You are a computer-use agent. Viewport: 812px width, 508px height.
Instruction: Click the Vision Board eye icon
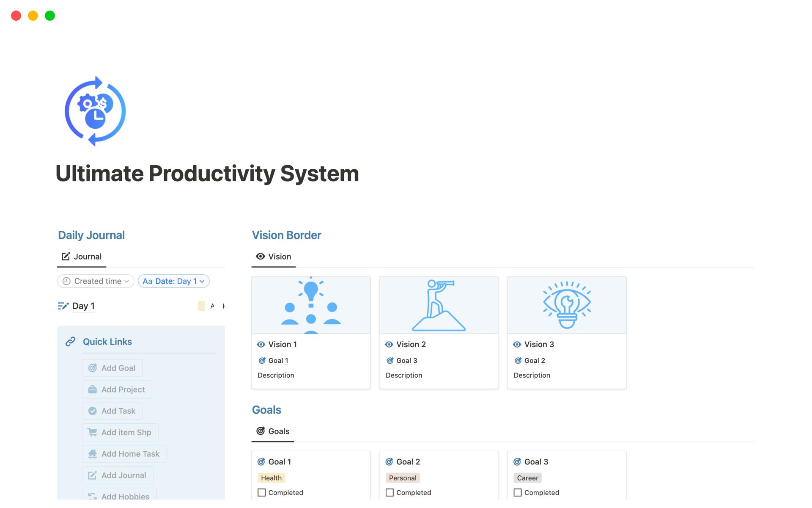click(x=261, y=256)
